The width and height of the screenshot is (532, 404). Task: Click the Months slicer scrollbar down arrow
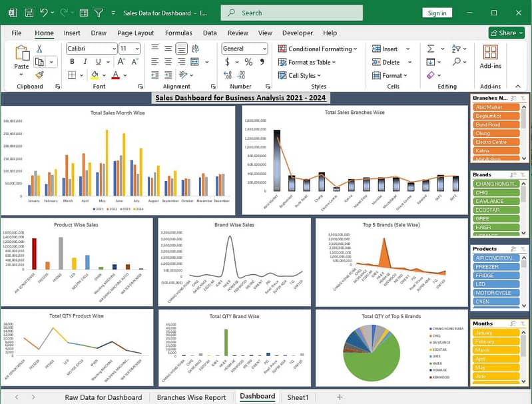tap(524, 381)
